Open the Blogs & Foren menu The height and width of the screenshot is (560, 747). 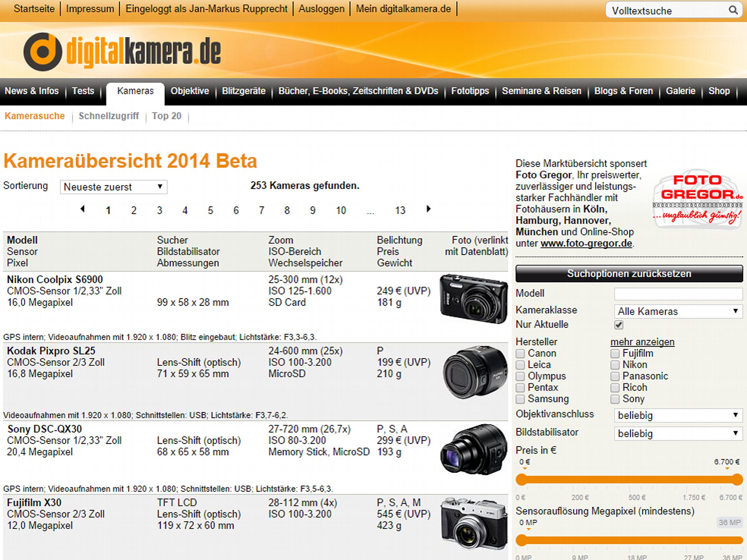click(x=623, y=91)
